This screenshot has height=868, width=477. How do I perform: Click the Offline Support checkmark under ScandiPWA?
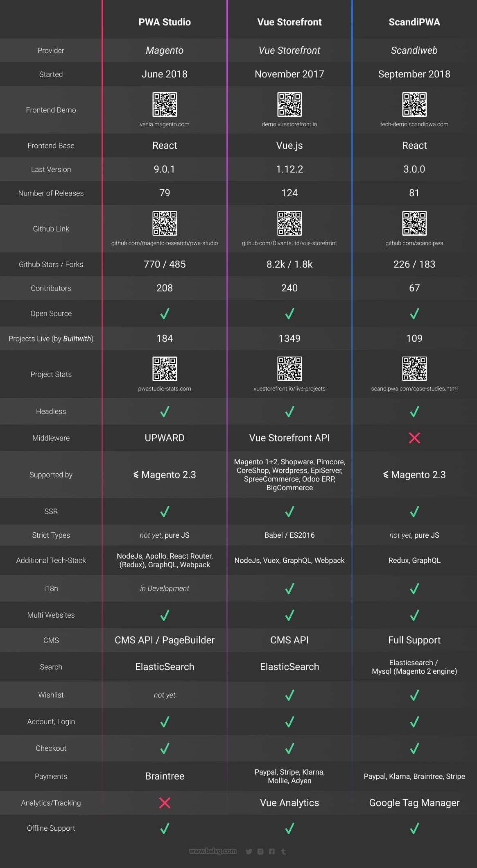(414, 828)
